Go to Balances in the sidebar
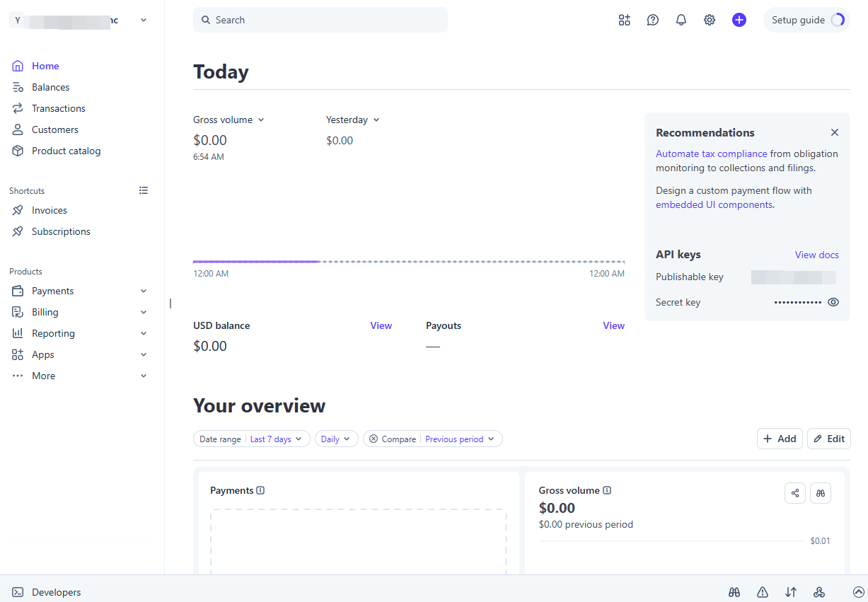The width and height of the screenshot is (868, 602). [50, 87]
